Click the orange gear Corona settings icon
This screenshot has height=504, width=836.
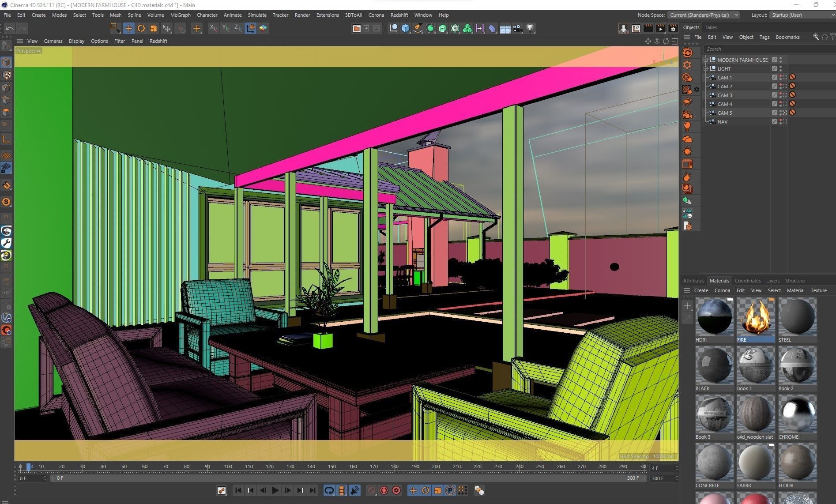[687, 65]
